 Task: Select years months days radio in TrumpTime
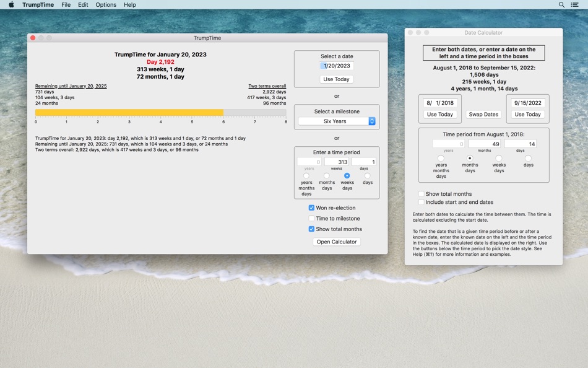[306, 176]
